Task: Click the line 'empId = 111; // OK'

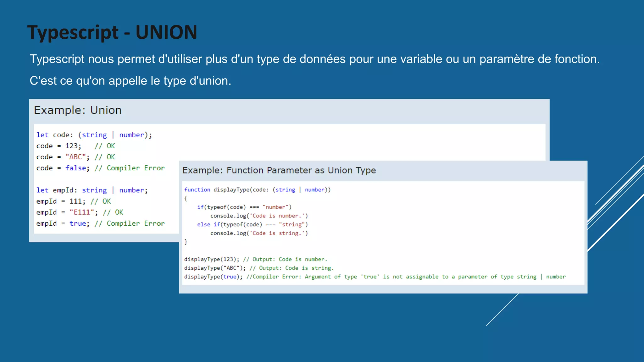Action: [74, 201]
